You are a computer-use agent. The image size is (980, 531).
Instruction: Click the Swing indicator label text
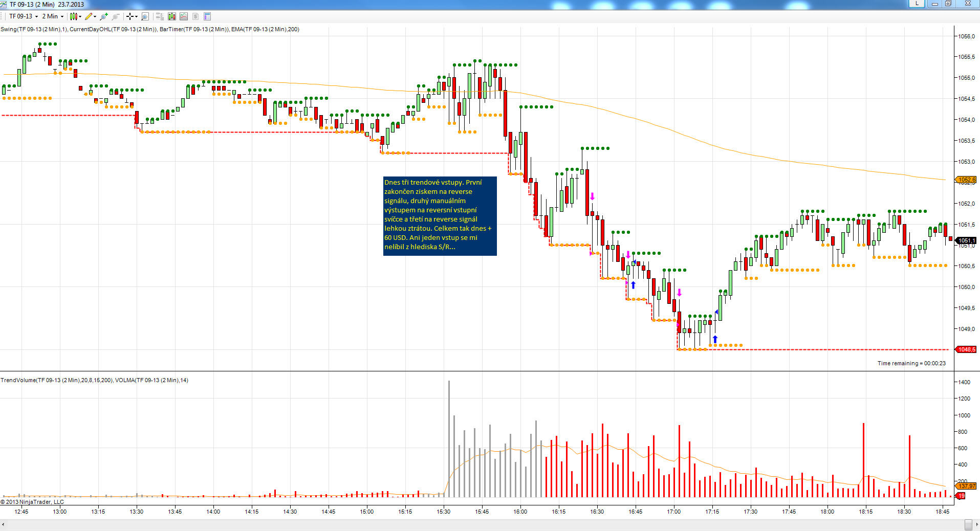click(34, 29)
